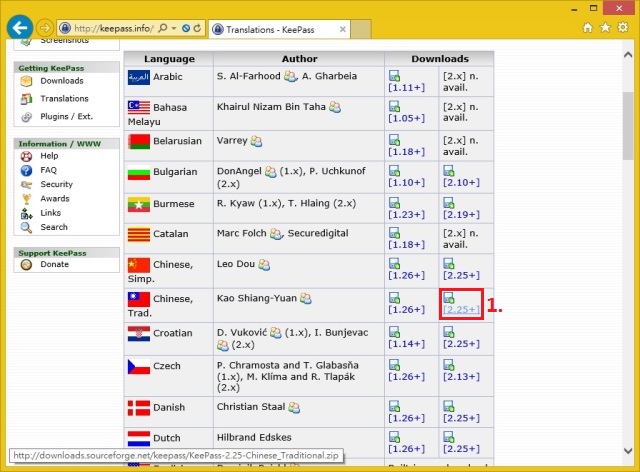Viewport: 640px width, 472px height.
Task: Open Favorites star icon
Action: [605, 27]
